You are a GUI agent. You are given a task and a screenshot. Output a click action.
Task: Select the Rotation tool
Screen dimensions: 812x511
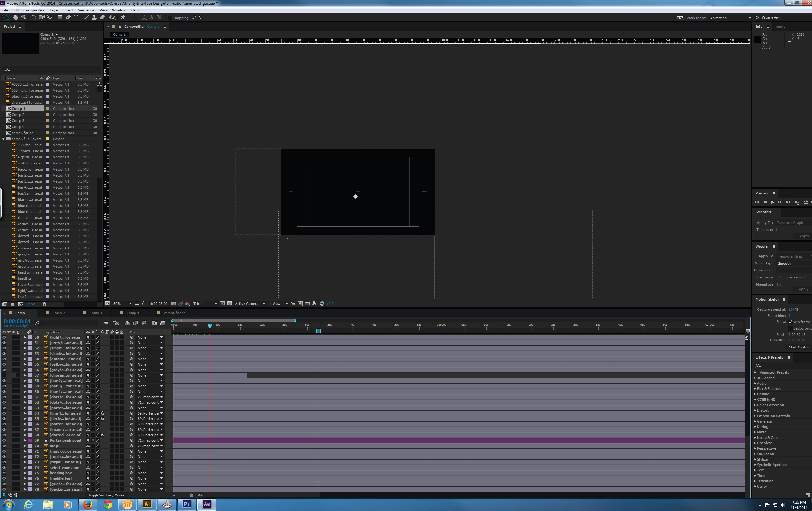tap(33, 18)
